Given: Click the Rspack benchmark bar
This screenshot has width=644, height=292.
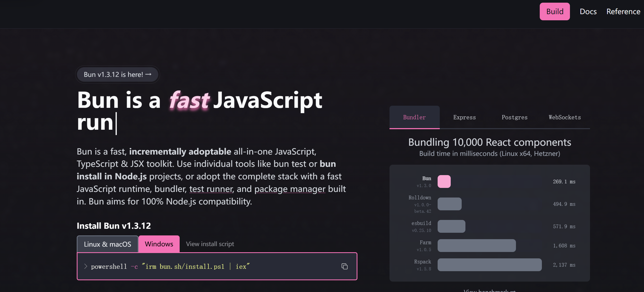Looking at the screenshot, I should pos(489,265).
